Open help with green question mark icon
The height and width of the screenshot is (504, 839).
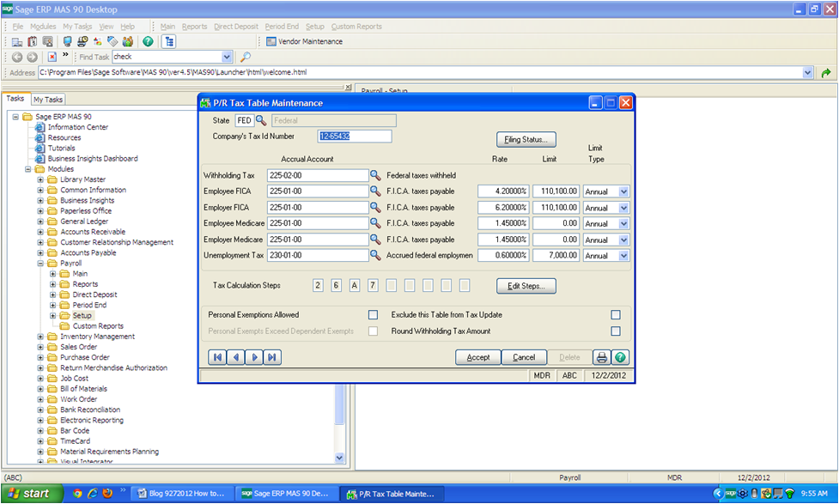620,357
